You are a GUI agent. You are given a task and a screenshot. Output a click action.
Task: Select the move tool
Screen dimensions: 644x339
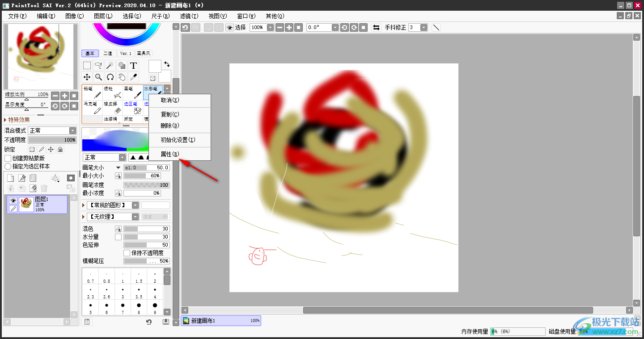pos(87,77)
